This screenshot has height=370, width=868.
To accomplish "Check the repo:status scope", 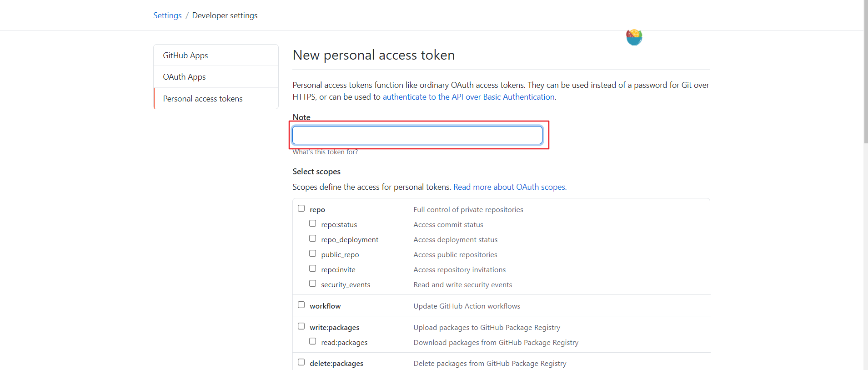I will coord(312,223).
